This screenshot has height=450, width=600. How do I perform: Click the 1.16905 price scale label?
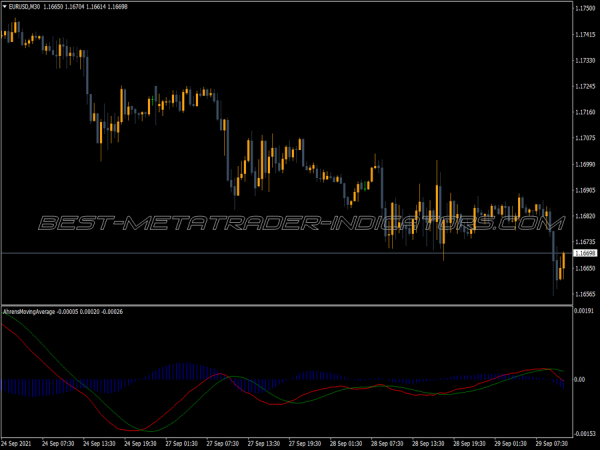point(585,190)
